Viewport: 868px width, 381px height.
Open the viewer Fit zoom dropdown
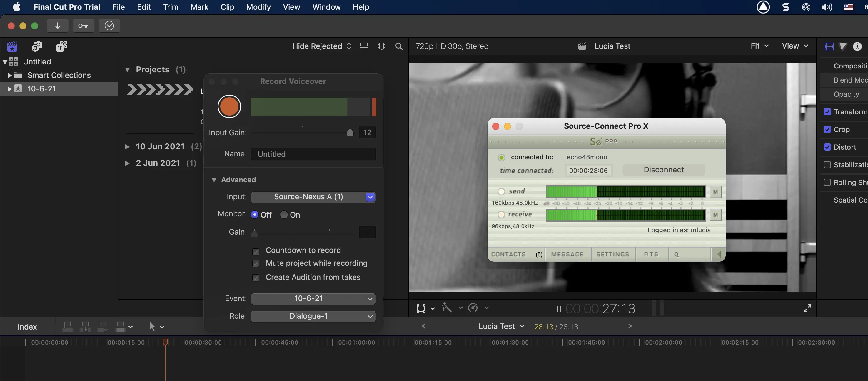point(759,46)
